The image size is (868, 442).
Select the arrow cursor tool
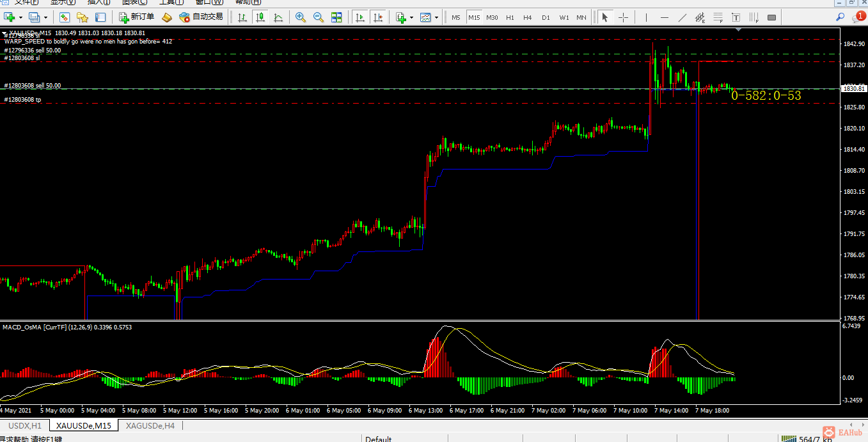(x=605, y=17)
